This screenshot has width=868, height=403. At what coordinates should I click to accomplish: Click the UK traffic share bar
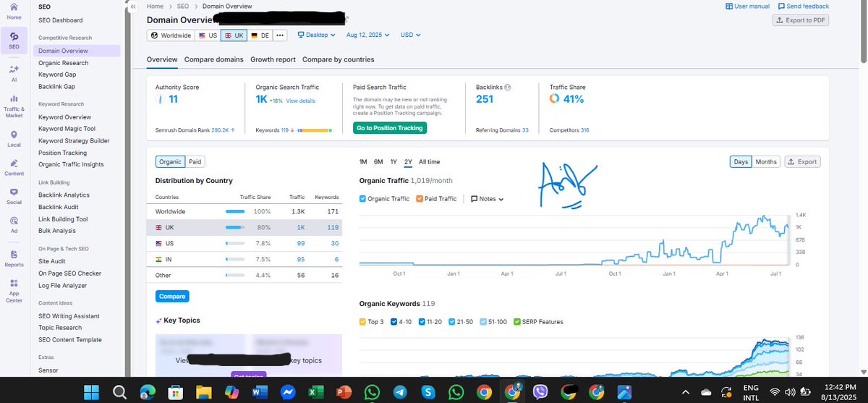[x=234, y=227]
